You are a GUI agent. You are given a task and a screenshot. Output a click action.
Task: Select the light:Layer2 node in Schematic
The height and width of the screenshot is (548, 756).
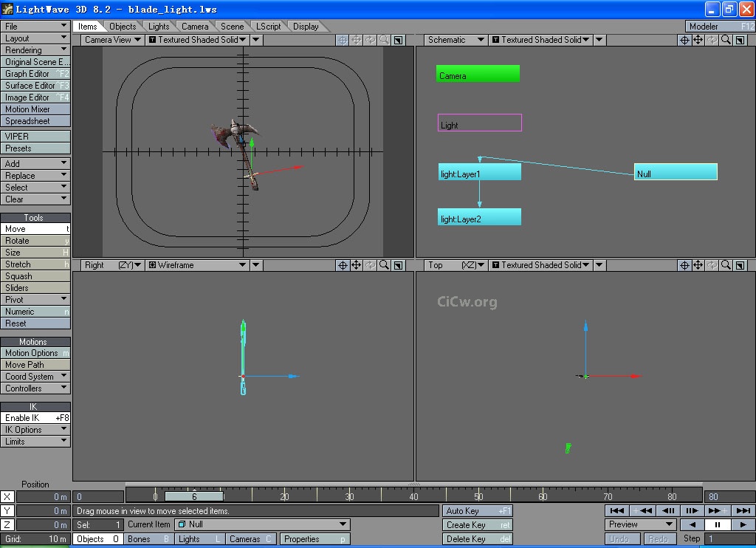479,217
